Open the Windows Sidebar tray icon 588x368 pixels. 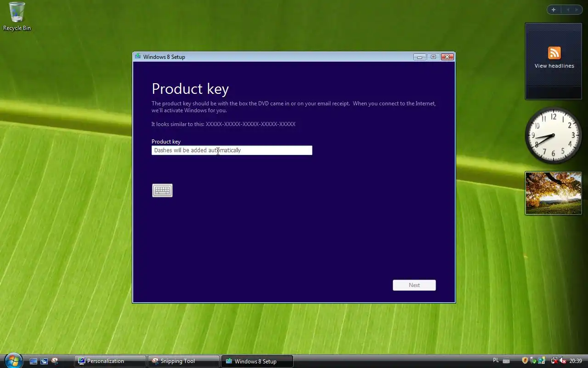click(x=542, y=361)
